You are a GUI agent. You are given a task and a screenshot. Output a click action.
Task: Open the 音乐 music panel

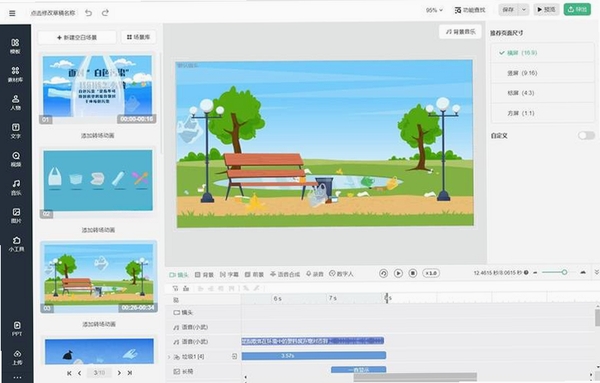click(16, 187)
